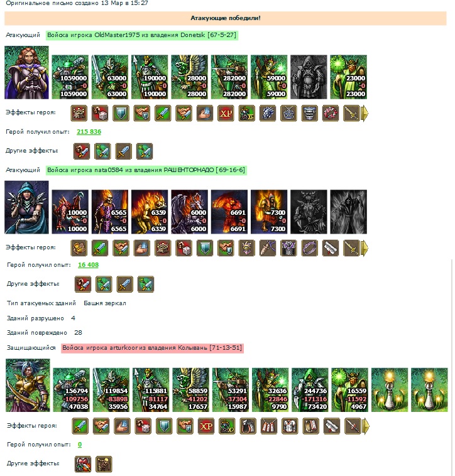Select the golden sword icon in OldMaster1975's hero effects
This screenshot has width=455, height=476.
(x=351, y=113)
